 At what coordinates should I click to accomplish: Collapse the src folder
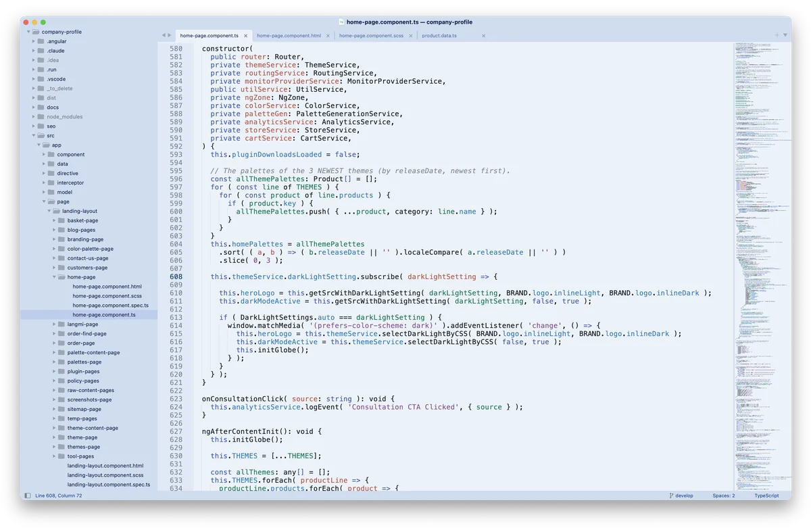tap(33, 136)
